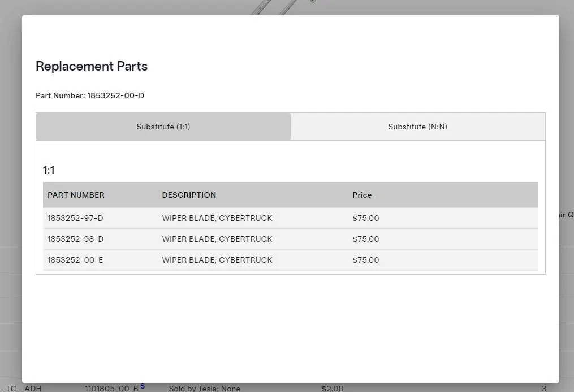The width and height of the screenshot is (574, 392).
Task: Click the $75.00 price for 1853252-00-E
Action: [x=366, y=260]
